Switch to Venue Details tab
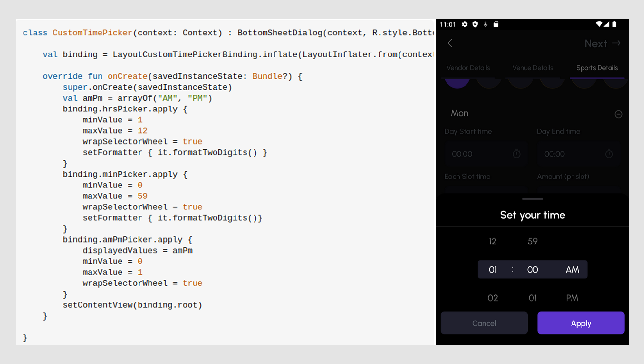Screen dimensions: 644x364 [533, 68]
